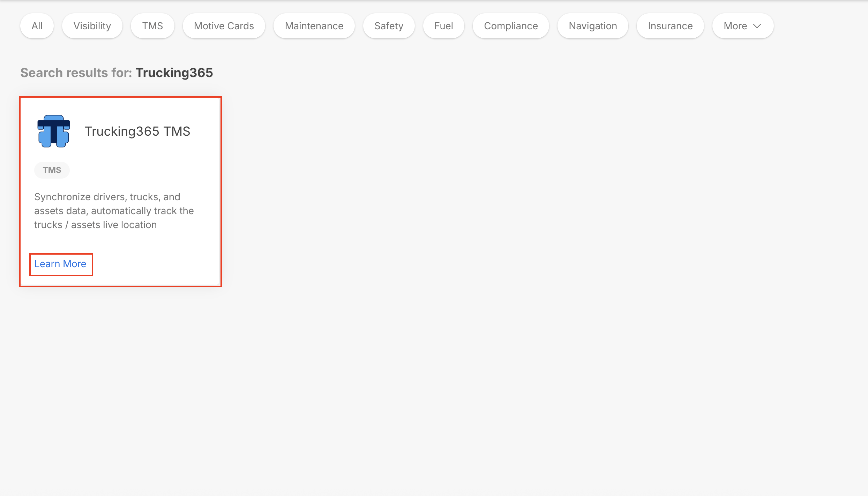
Task: Switch to Motive Cards category
Action: pyautogui.click(x=224, y=26)
